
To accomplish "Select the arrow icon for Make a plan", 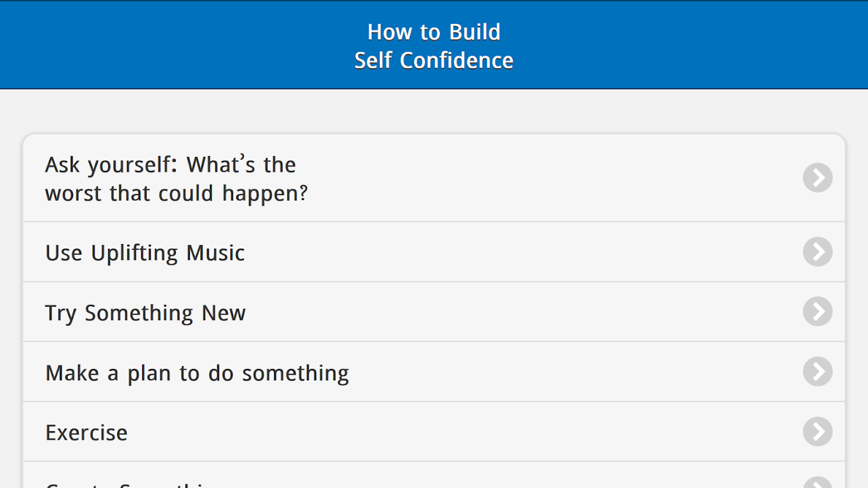I will 818,371.
